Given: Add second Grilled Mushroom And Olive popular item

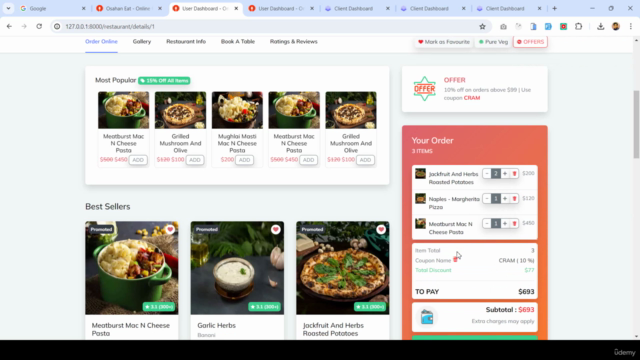Looking at the screenshot, I should pos(365,160).
